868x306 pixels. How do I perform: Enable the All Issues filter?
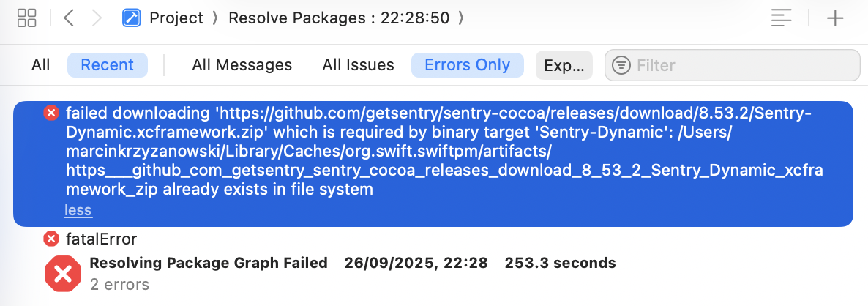[x=358, y=65]
